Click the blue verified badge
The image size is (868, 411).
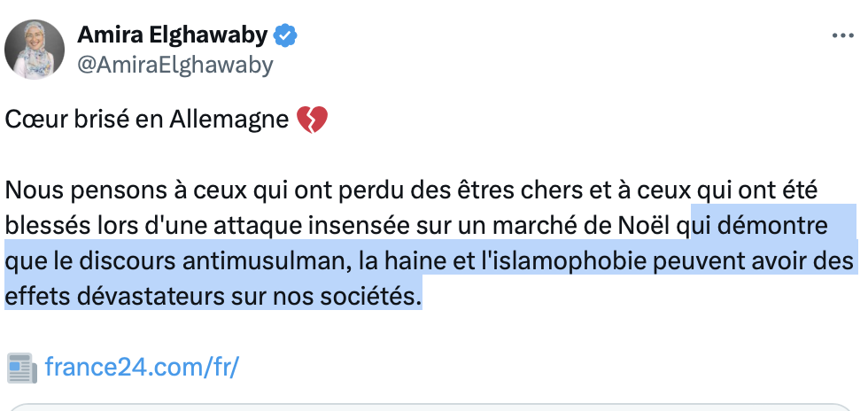click(285, 35)
